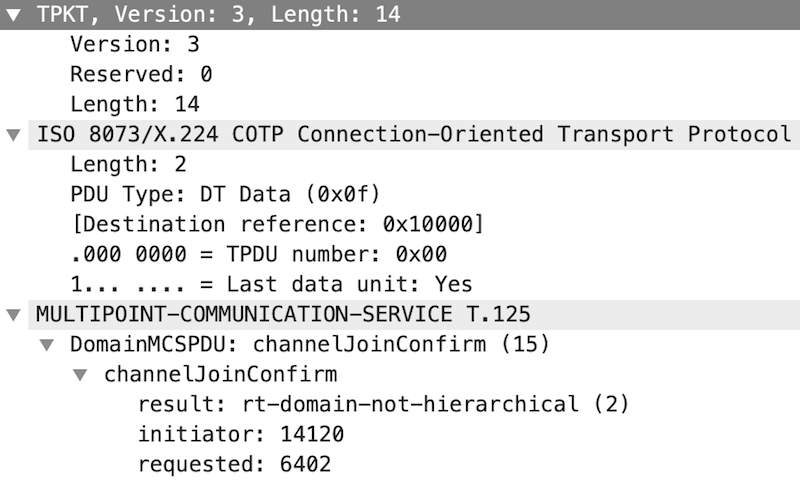Select the 'Reserved: 0' field
The height and width of the screenshot is (485, 800).
tap(140, 74)
